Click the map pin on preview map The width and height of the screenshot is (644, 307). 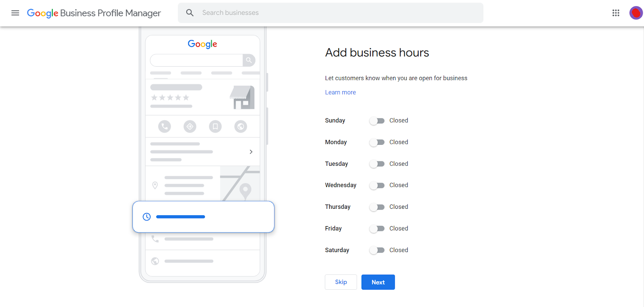pyautogui.click(x=245, y=191)
